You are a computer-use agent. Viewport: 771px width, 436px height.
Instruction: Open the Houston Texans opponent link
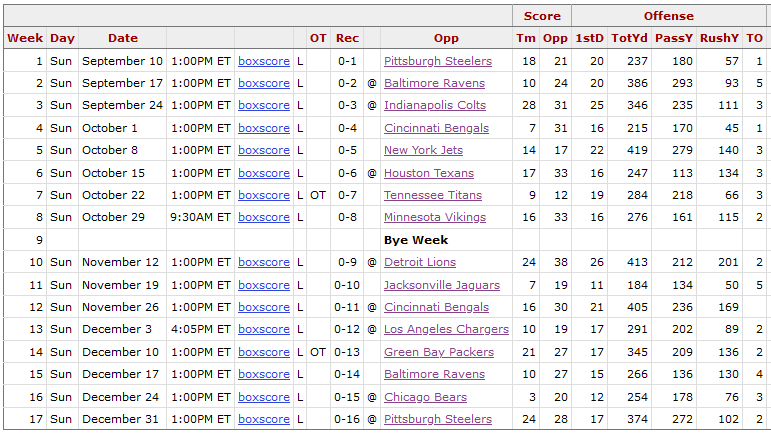(x=429, y=174)
